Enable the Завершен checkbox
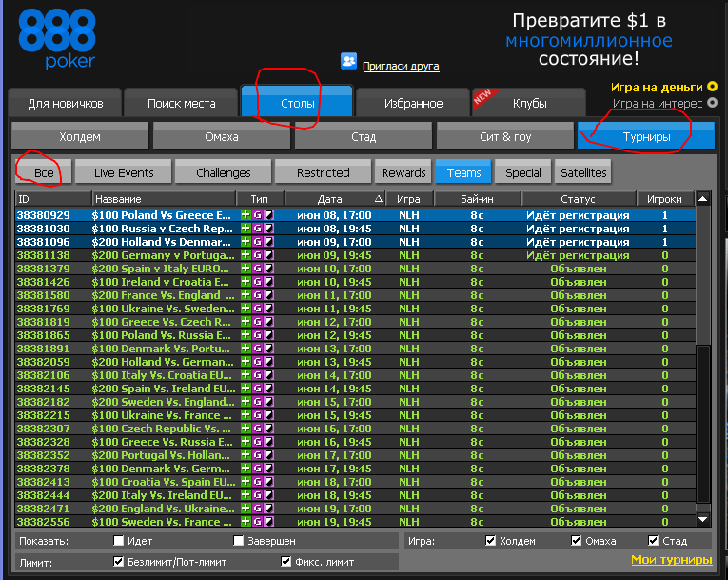Viewport: 728px width, 580px height. (x=238, y=541)
